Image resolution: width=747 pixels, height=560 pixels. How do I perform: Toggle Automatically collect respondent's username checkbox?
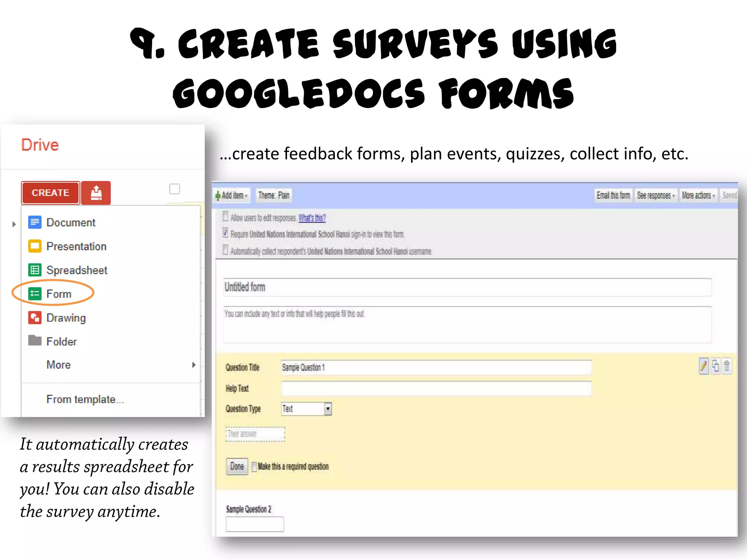click(x=225, y=250)
